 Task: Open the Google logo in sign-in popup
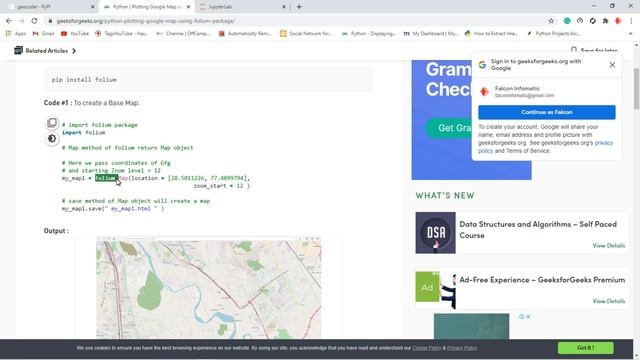click(x=482, y=65)
